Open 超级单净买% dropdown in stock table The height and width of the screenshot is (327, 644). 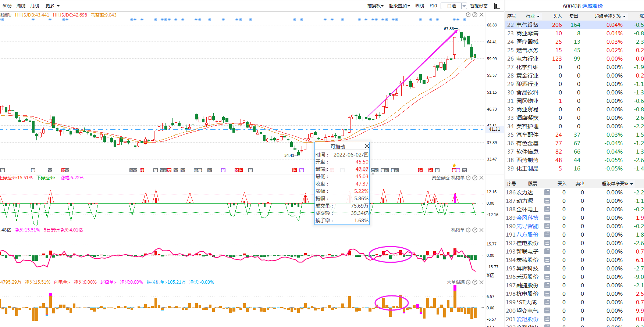click(x=631, y=184)
